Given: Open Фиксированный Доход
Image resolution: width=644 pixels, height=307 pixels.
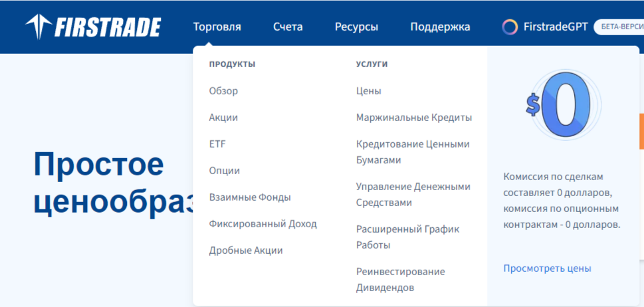Looking at the screenshot, I should 263,224.
